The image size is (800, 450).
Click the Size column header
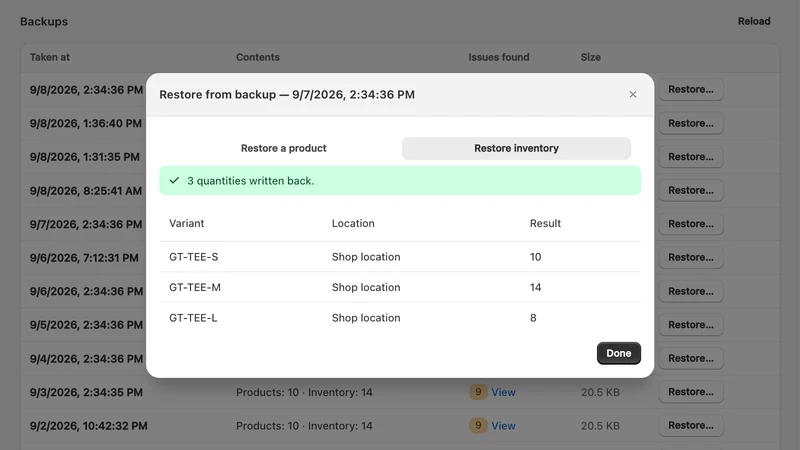click(590, 57)
